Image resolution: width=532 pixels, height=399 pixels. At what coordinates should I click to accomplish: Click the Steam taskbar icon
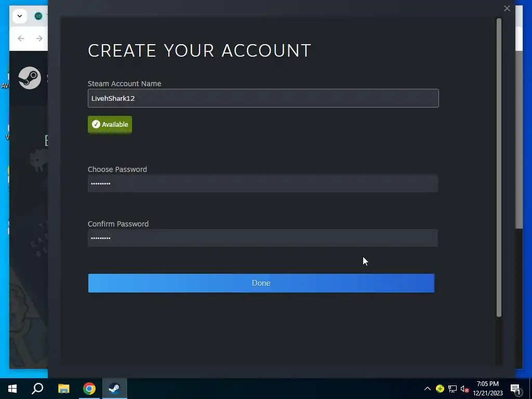pos(115,389)
